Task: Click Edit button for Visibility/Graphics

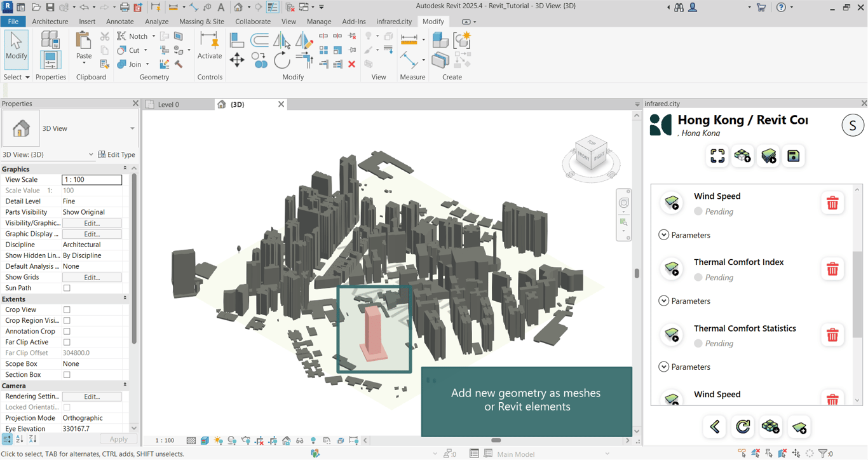Action: click(x=92, y=224)
